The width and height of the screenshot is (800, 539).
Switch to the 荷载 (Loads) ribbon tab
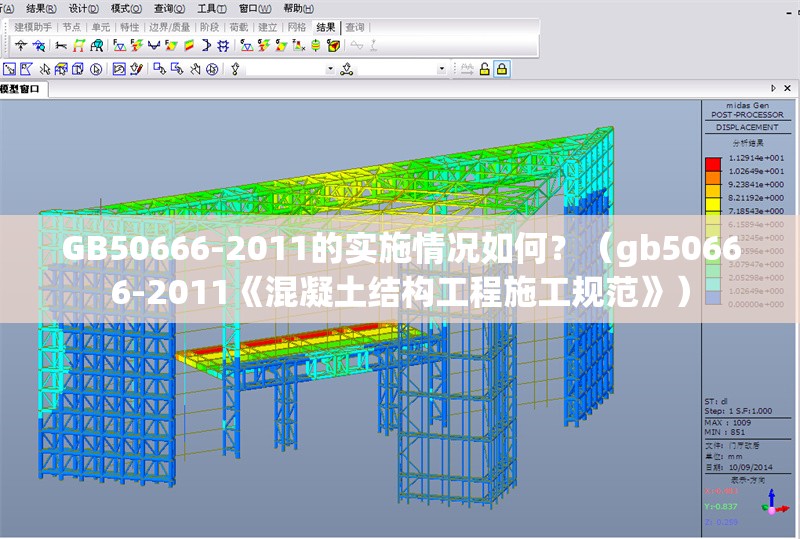239,28
